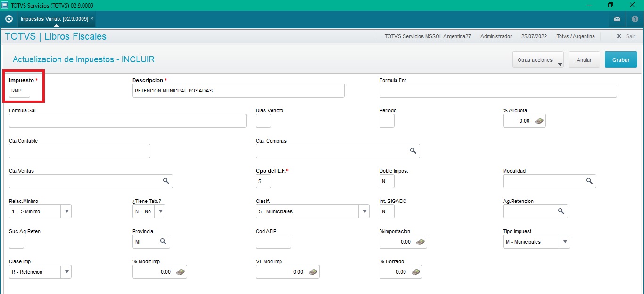This screenshot has height=294, width=644.
Task: Click the date 25/07/2022
Action: point(534,36)
